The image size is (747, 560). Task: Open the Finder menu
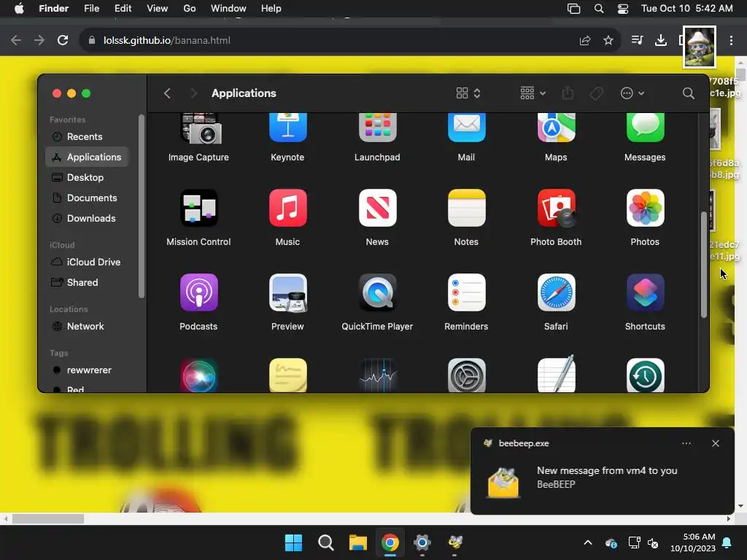[x=54, y=9]
